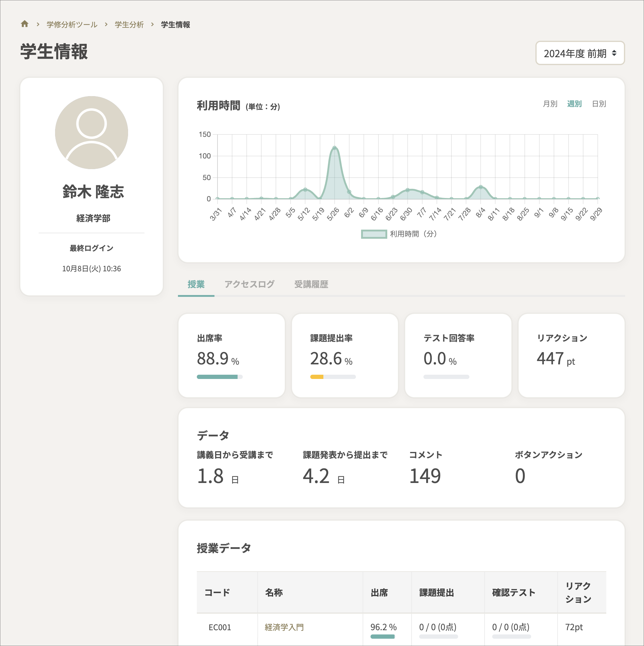Image resolution: width=644 pixels, height=646 pixels.
Task: Open the 経済学入門 course page
Action: pos(284,628)
